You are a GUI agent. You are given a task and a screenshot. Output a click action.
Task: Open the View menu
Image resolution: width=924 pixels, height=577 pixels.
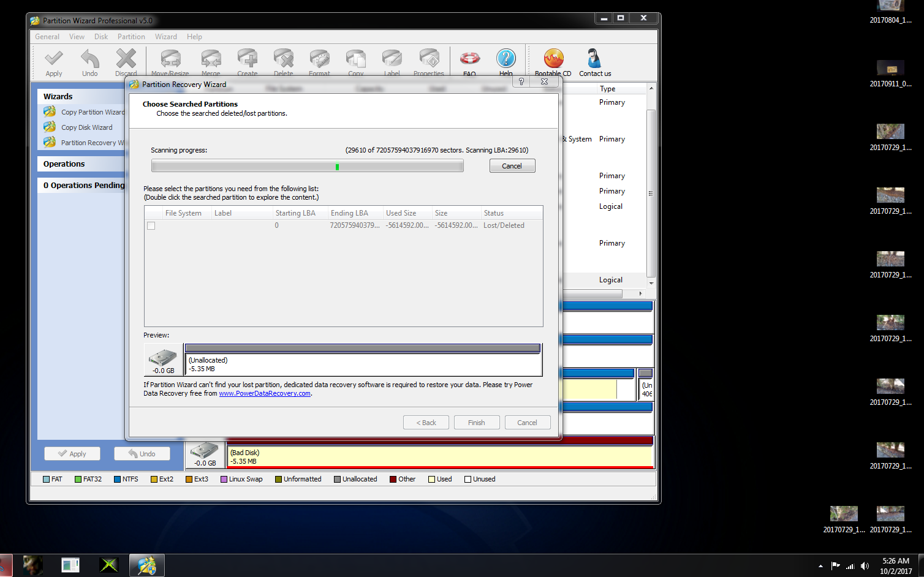[77, 37]
